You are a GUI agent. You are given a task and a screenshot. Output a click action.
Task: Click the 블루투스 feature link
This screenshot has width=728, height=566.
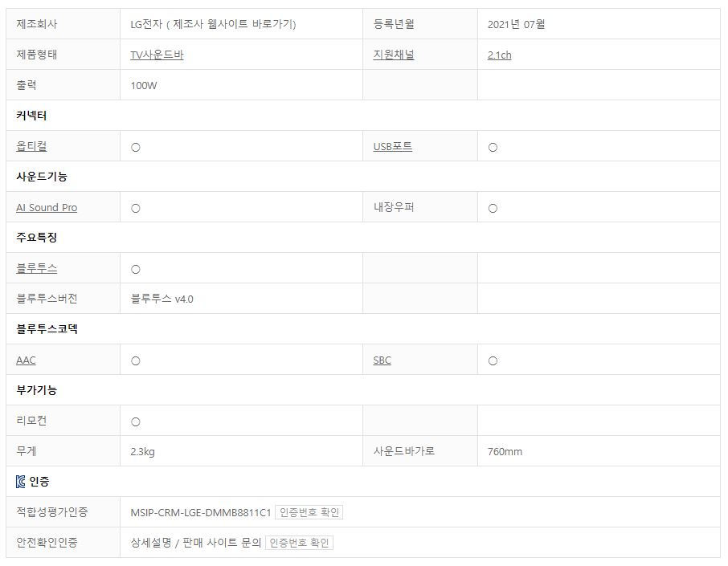[x=36, y=268]
